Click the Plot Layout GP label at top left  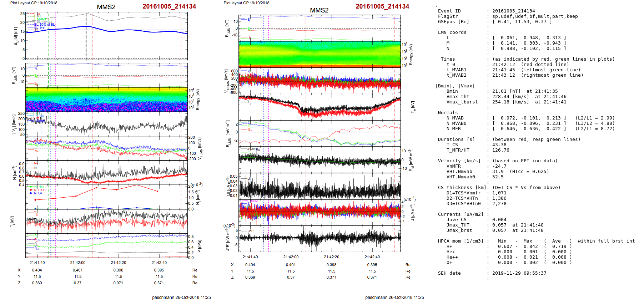[x=34, y=3]
